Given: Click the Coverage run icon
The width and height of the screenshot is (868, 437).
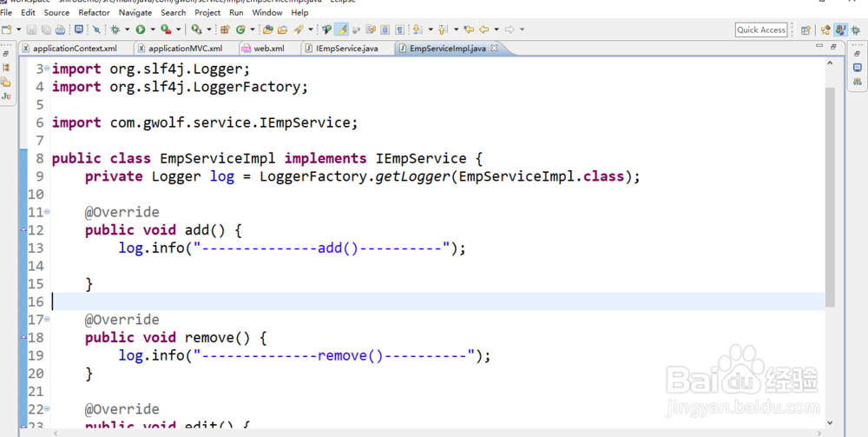Looking at the screenshot, I should coord(196,30).
